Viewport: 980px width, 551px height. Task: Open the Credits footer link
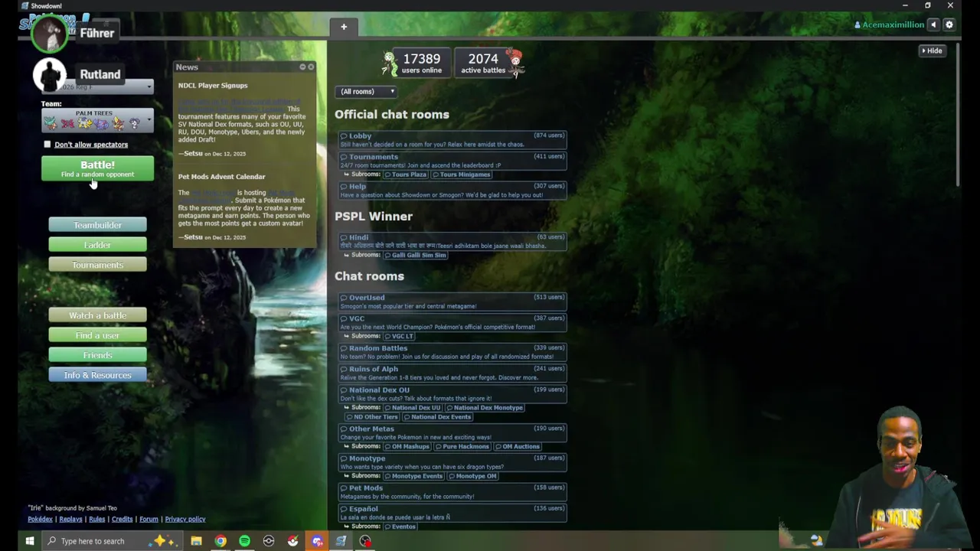point(122,519)
